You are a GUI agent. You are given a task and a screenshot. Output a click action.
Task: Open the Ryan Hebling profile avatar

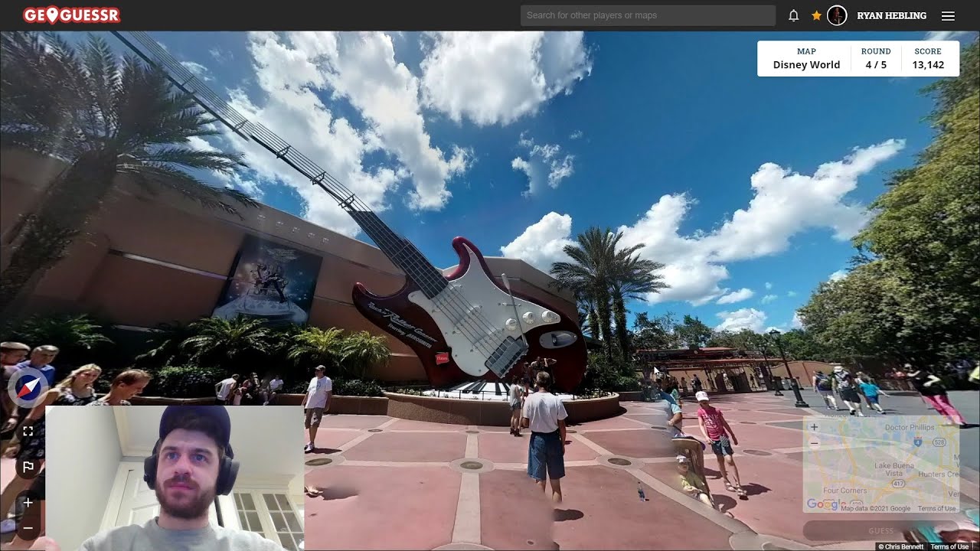click(837, 15)
